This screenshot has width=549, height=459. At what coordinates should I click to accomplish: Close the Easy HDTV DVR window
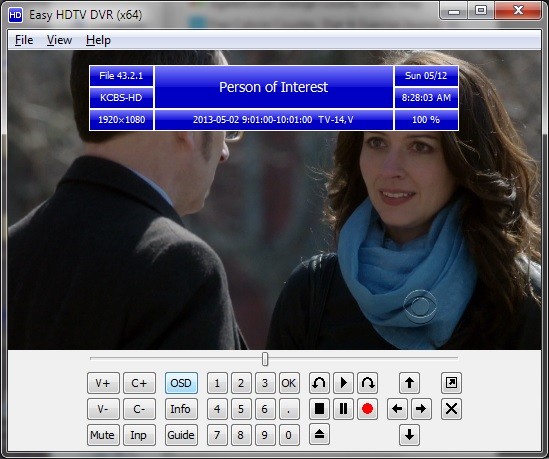(x=518, y=11)
